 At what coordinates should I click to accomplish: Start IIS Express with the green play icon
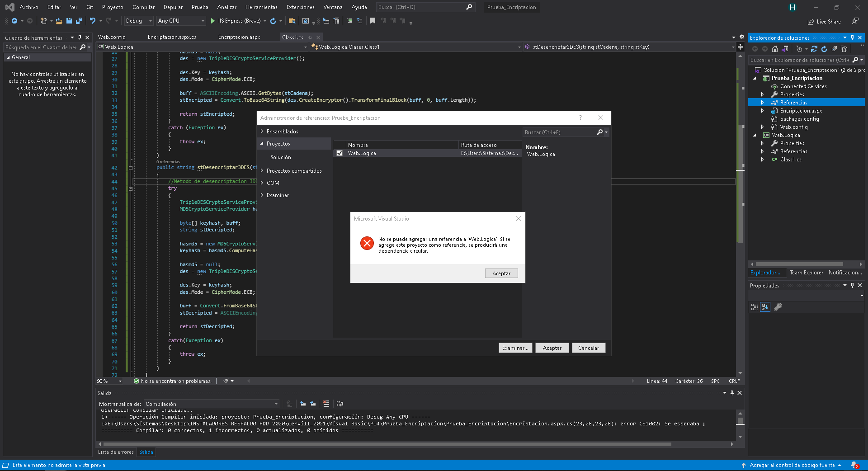tap(213, 21)
